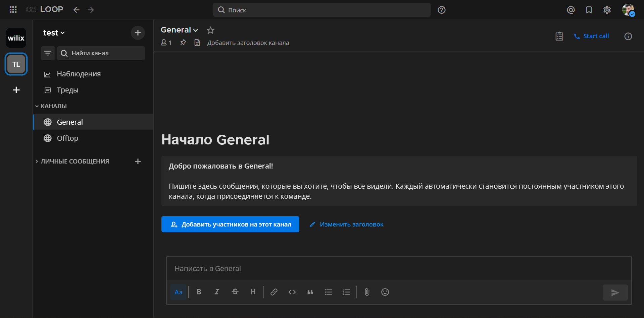Image resolution: width=644 pixels, height=318 pixels.
Task: Go to Треды in the sidebar
Action: click(67, 90)
